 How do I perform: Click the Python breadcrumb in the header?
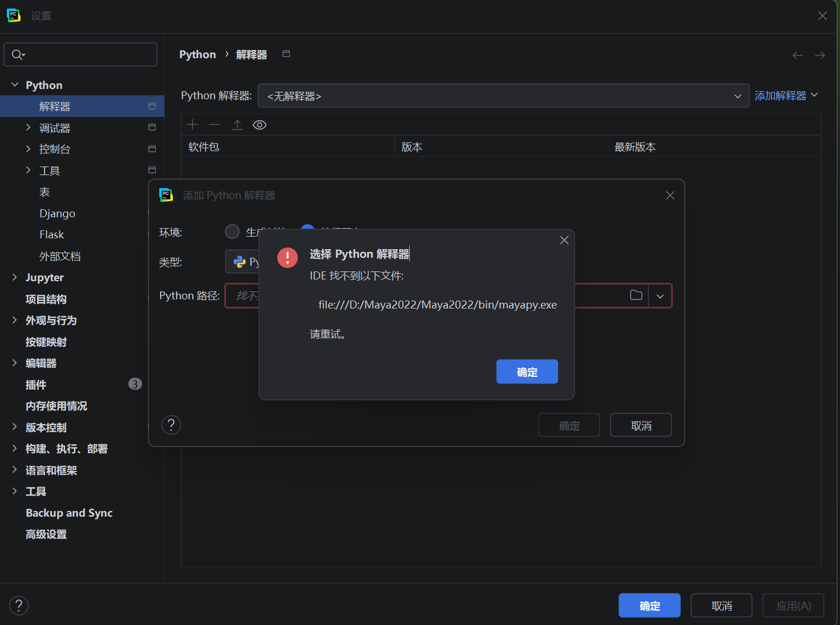pos(197,54)
